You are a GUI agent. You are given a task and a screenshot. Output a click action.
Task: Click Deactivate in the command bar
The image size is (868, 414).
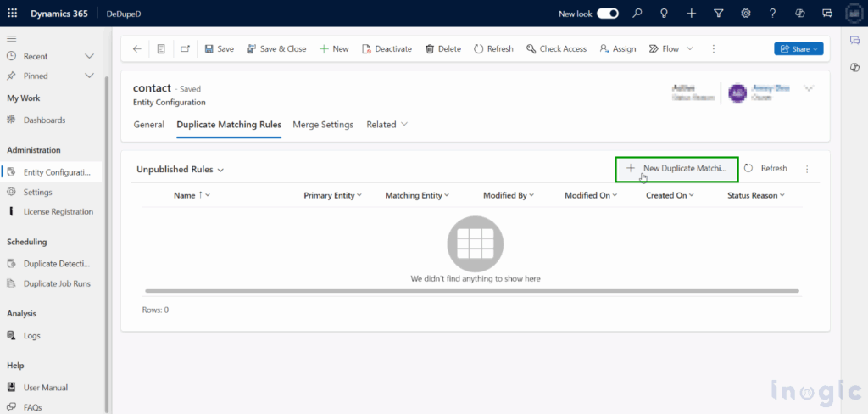[387, 48]
